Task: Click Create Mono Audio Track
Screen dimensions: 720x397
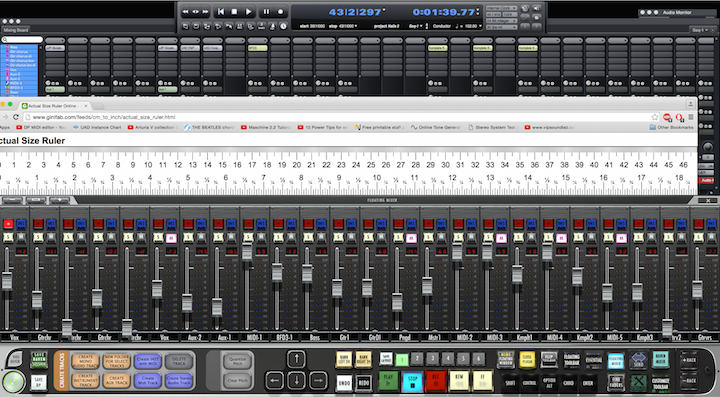Action: [85, 361]
